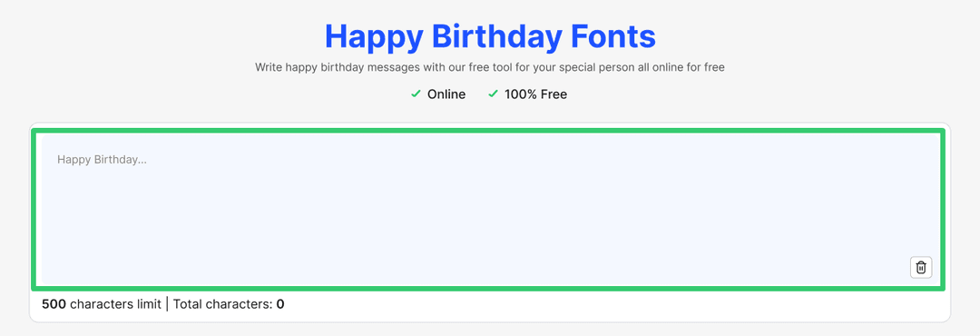Click the empty center of the message box
The width and height of the screenshot is (980, 336).
pyautogui.click(x=488, y=210)
